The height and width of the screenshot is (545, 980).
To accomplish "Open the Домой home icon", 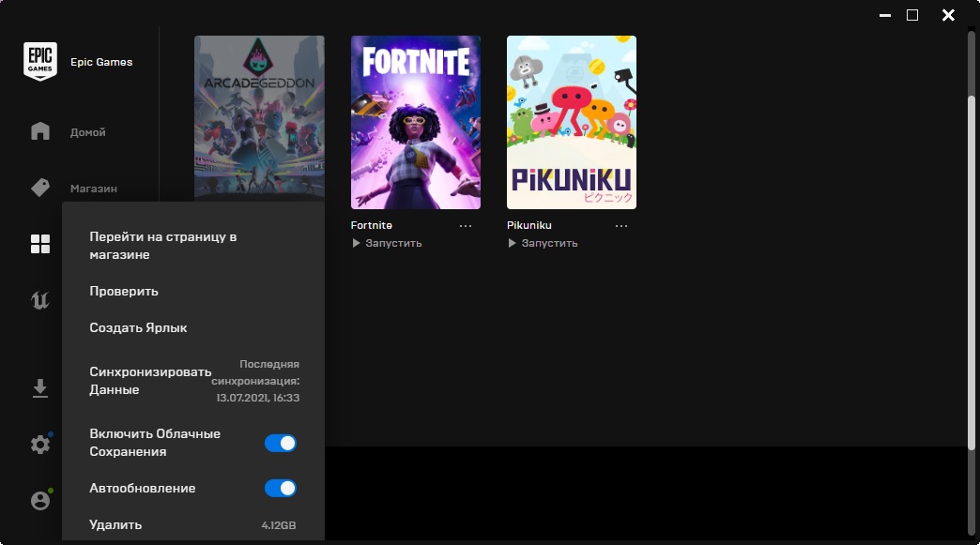I will pos(40,131).
